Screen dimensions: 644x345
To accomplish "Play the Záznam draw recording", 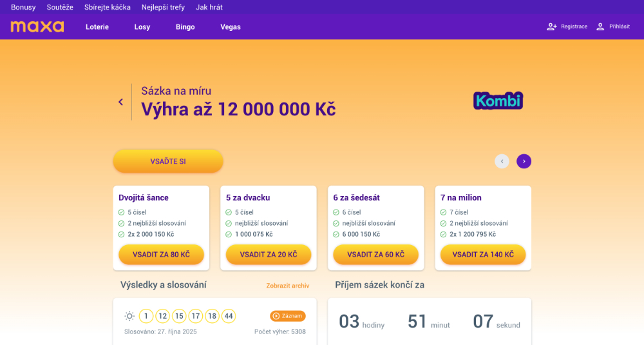I will coord(288,316).
